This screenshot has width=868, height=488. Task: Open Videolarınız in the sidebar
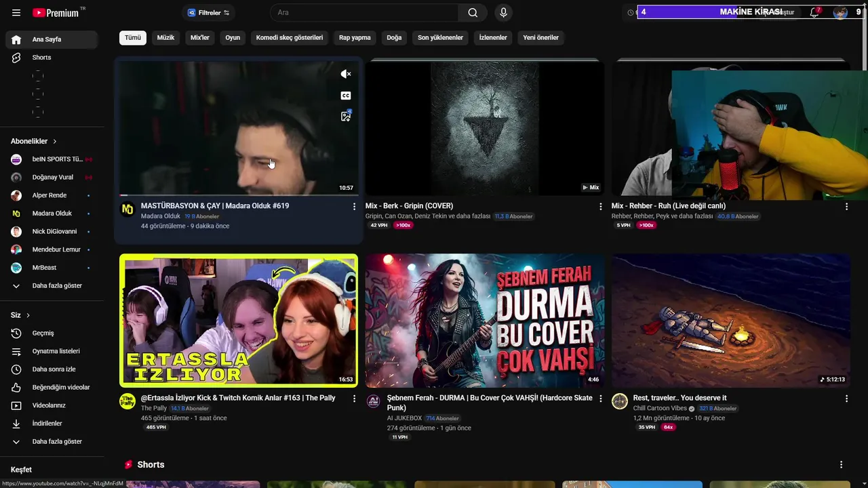click(x=52, y=405)
